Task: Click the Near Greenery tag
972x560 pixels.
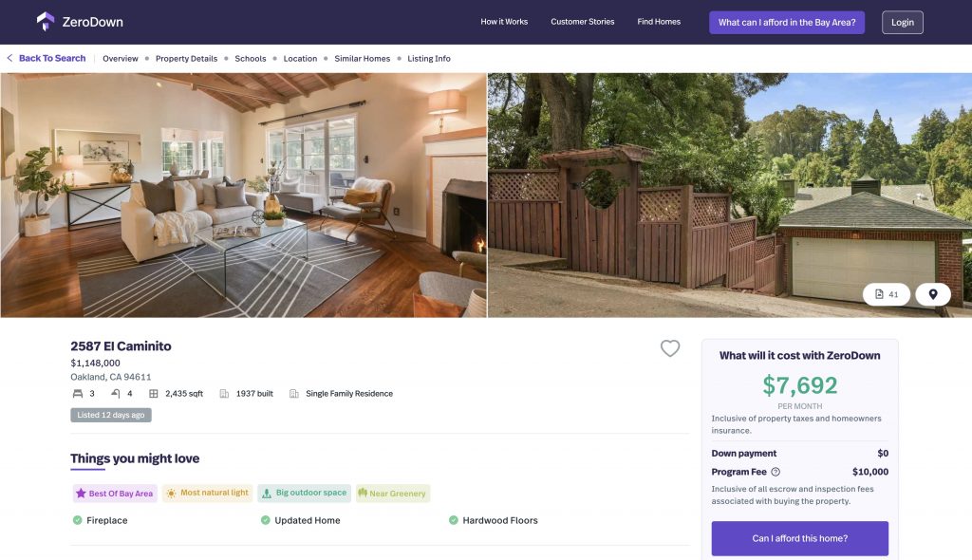Action: [x=392, y=493]
